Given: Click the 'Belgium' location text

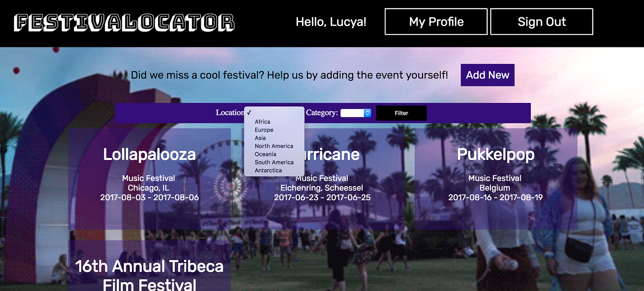Looking at the screenshot, I should tap(495, 188).
